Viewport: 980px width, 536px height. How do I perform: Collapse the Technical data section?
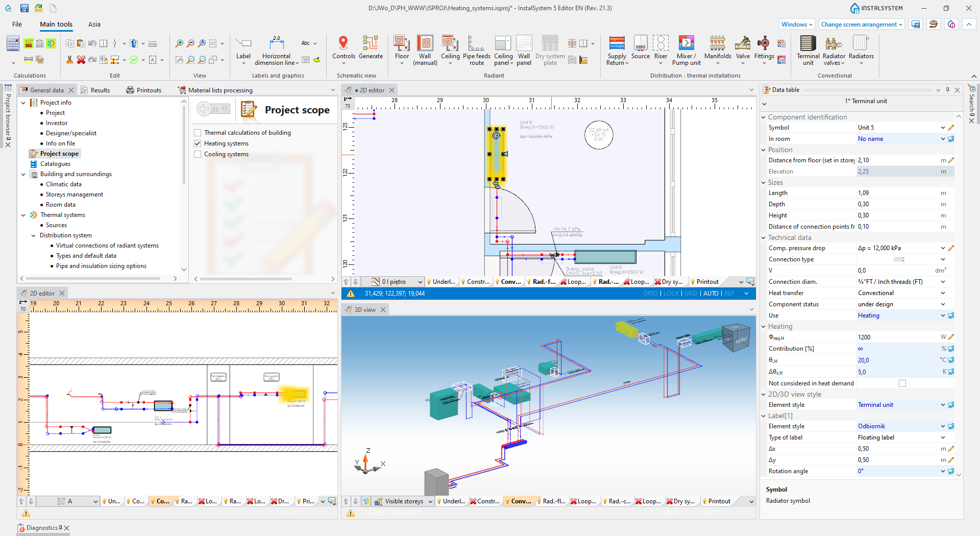pos(764,238)
